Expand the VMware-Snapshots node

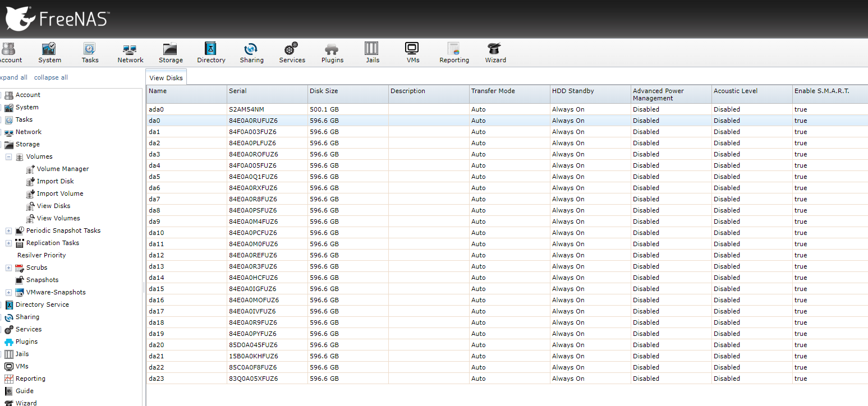[8, 293]
